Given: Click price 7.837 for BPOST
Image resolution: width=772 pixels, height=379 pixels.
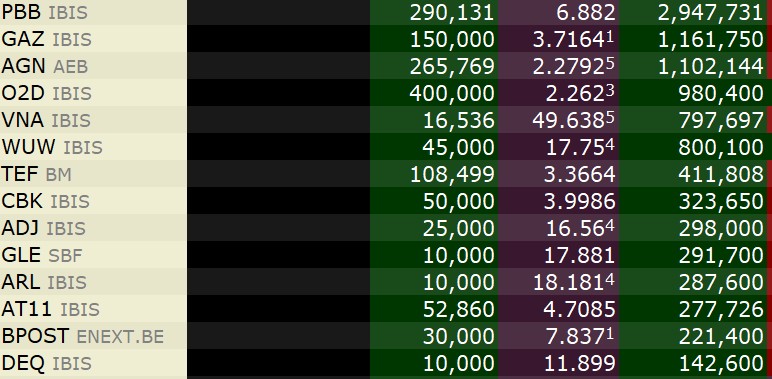Looking at the screenshot, I should (x=580, y=337).
